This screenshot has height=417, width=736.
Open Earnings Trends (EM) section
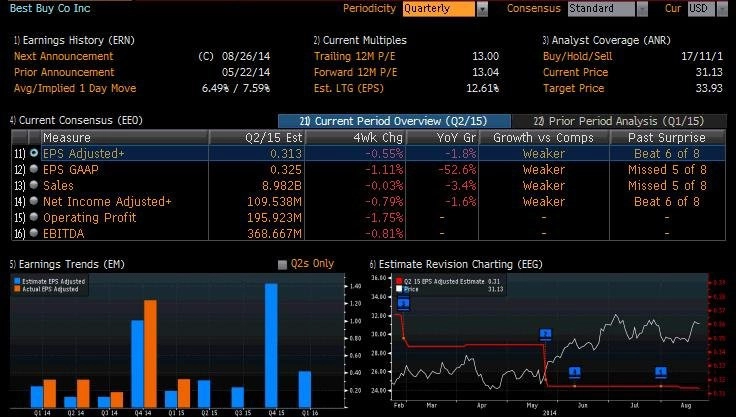coord(67,264)
